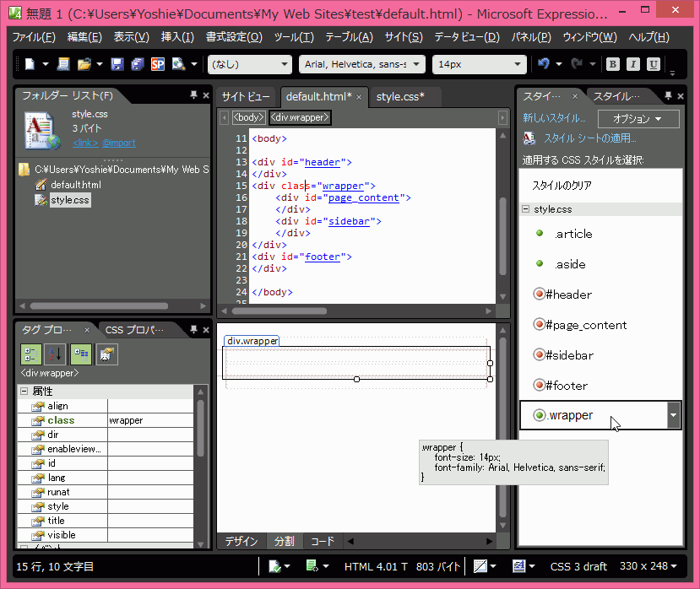
Task: Click the Open folder toolbar icon
Action: point(84,64)
